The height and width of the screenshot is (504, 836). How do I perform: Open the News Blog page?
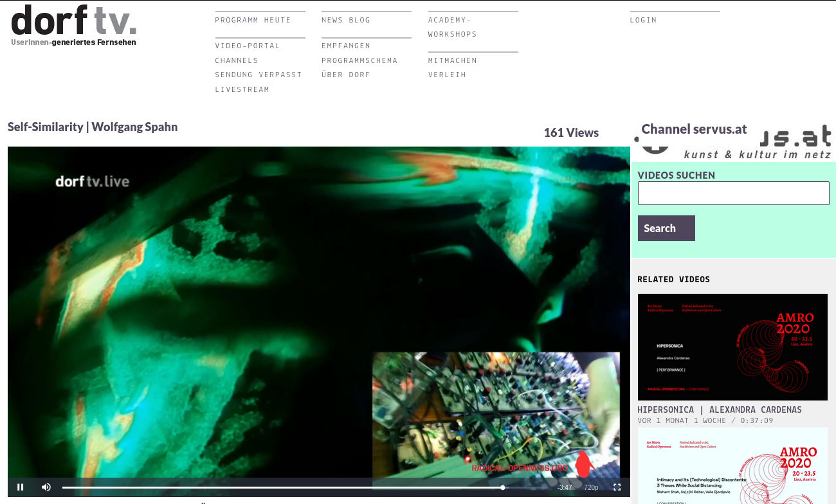point(346,20)
